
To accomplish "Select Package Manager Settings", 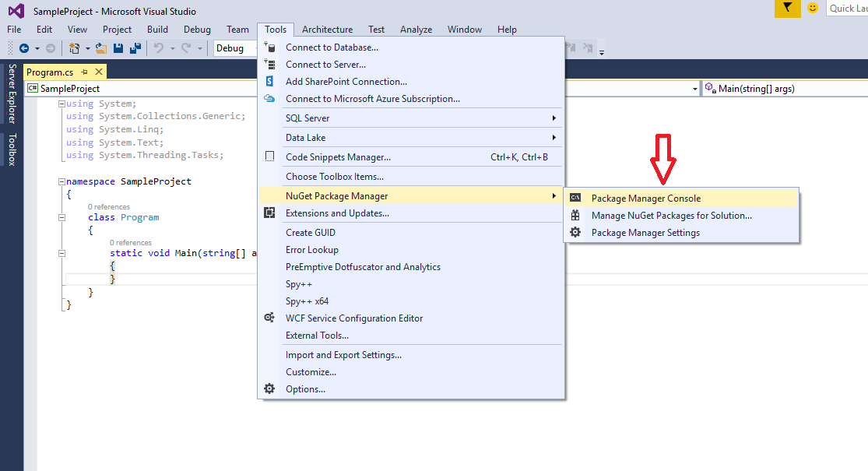I will coord(682,233).
